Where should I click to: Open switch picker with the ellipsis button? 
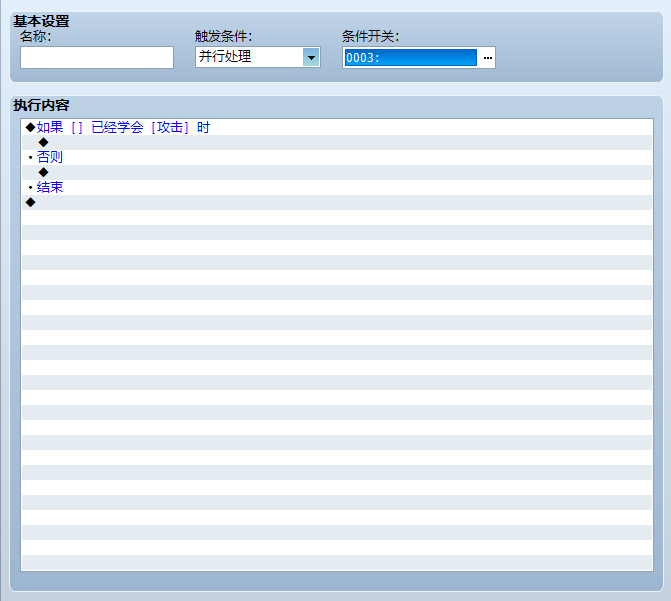pos(487,57)
